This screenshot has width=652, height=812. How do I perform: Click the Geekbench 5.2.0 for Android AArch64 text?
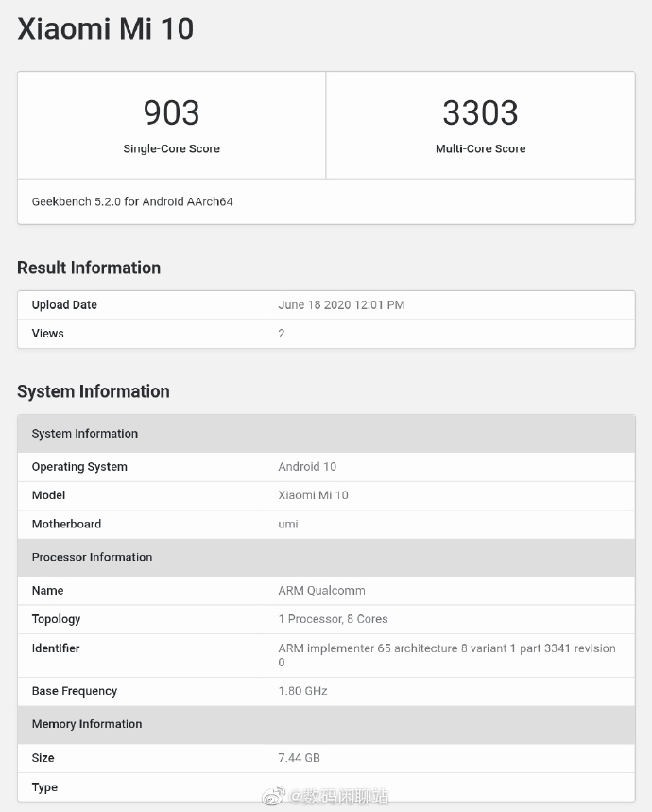(x=132, y=201)
